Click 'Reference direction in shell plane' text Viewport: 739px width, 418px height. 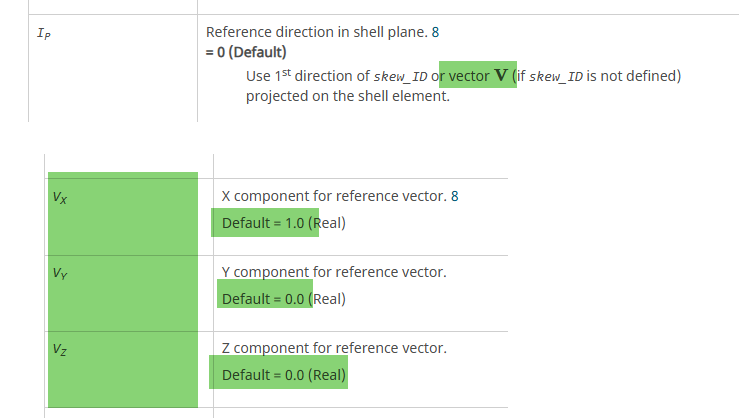point(316,33)
